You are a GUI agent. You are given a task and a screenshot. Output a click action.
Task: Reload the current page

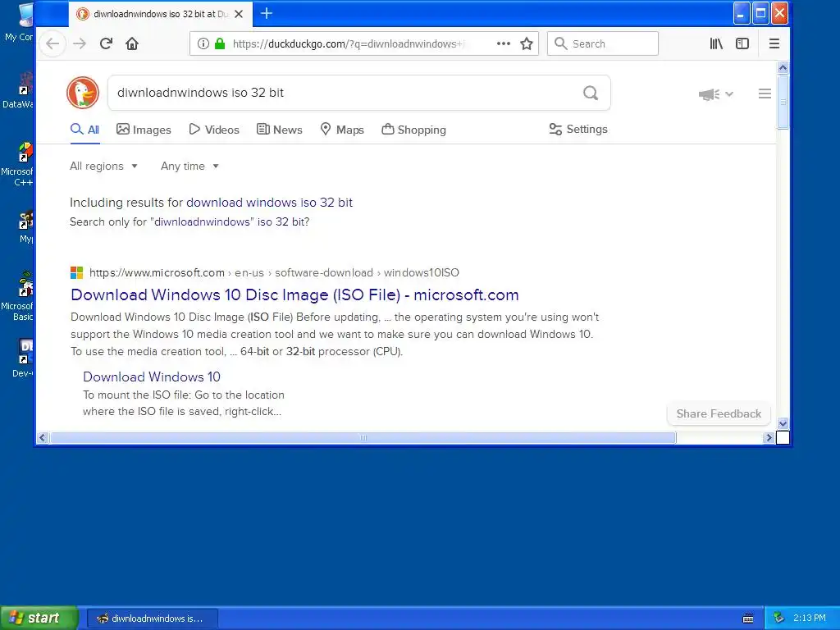[106, 43]
